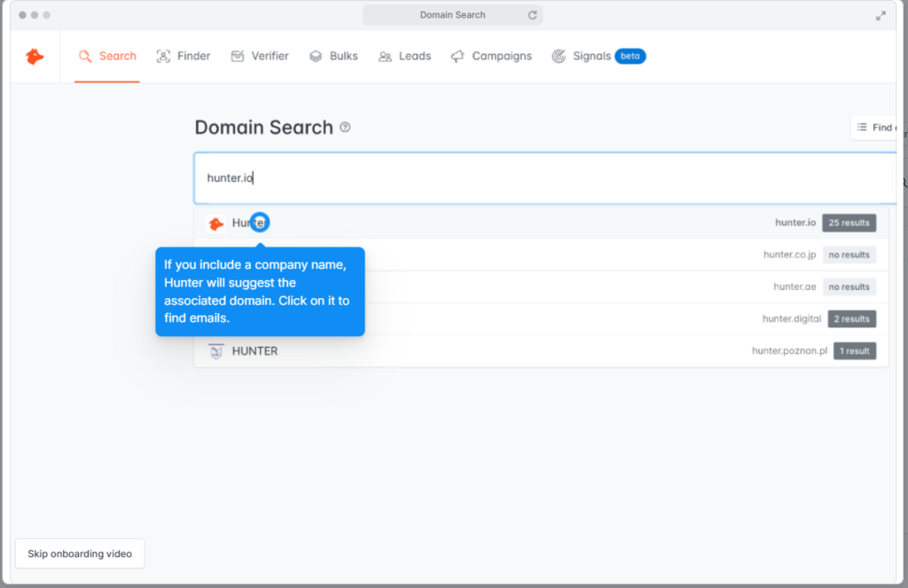Click the domain search input field

click(545, 178)
